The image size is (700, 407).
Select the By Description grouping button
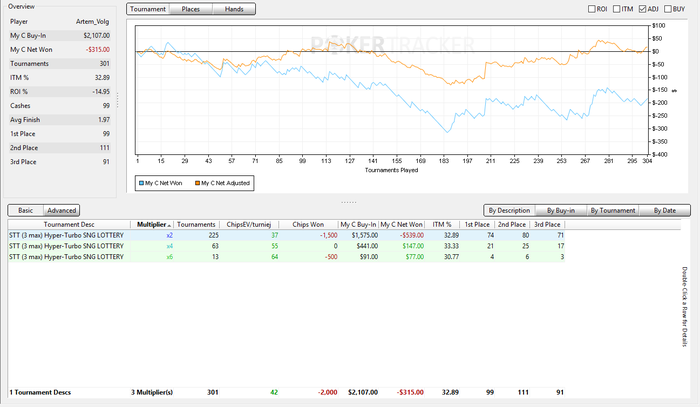(x=509, y=210)
